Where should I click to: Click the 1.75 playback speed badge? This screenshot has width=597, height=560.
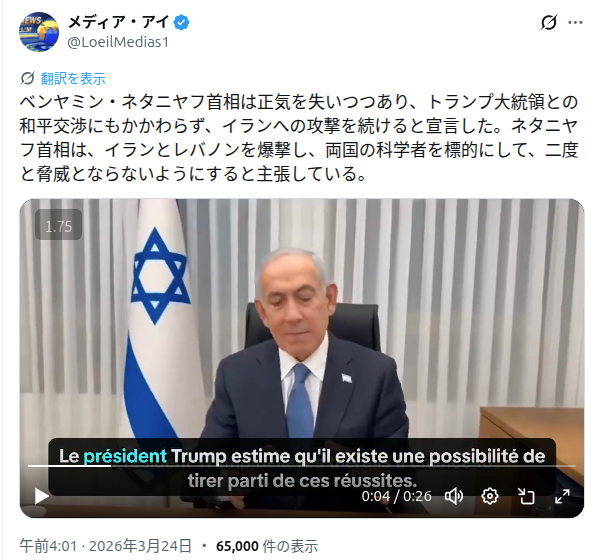(x=58, y=225)
